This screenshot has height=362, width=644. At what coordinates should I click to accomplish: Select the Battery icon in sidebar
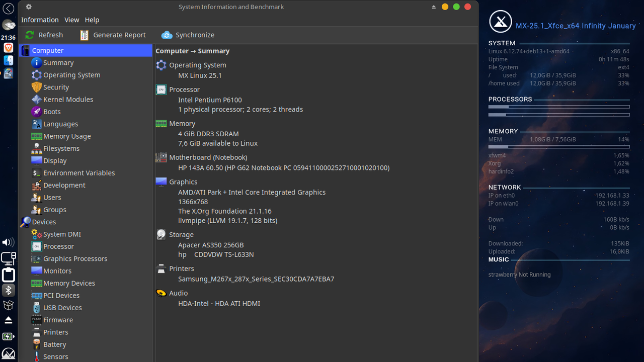click(x=36, y=344)
